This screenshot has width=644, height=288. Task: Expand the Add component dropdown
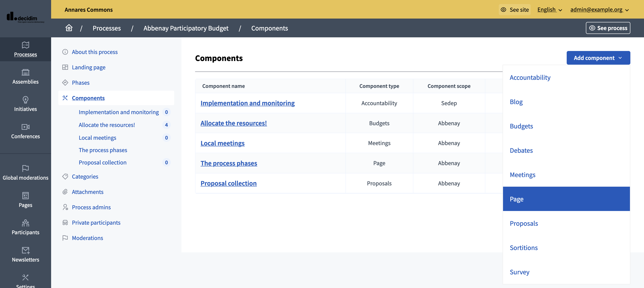click(x=598, y=58)
